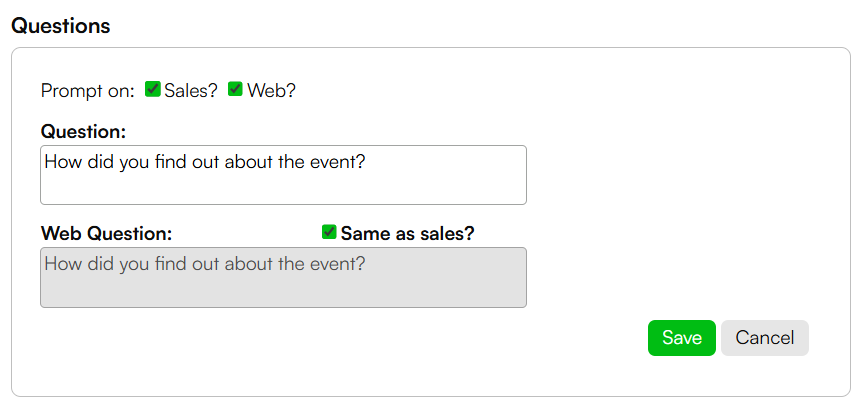Save the question settings
Viewport: 862px width, 415px height.
[682, 337]
